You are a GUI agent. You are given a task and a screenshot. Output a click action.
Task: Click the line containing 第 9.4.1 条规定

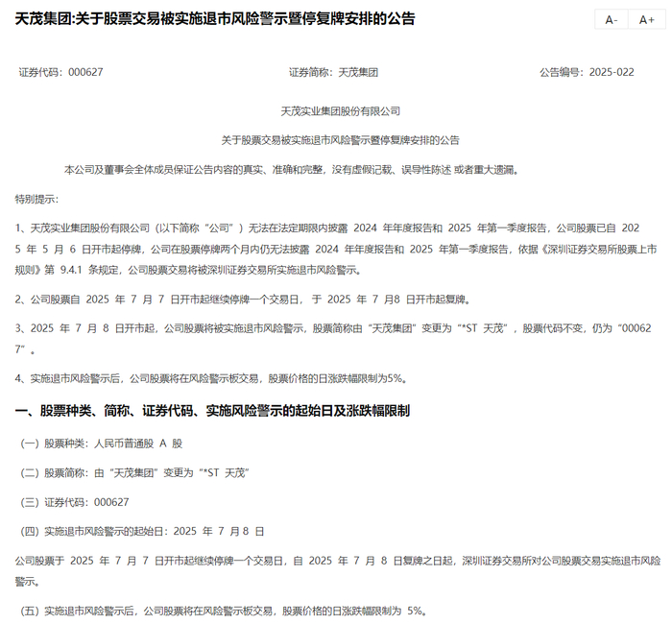pos(188,270)
